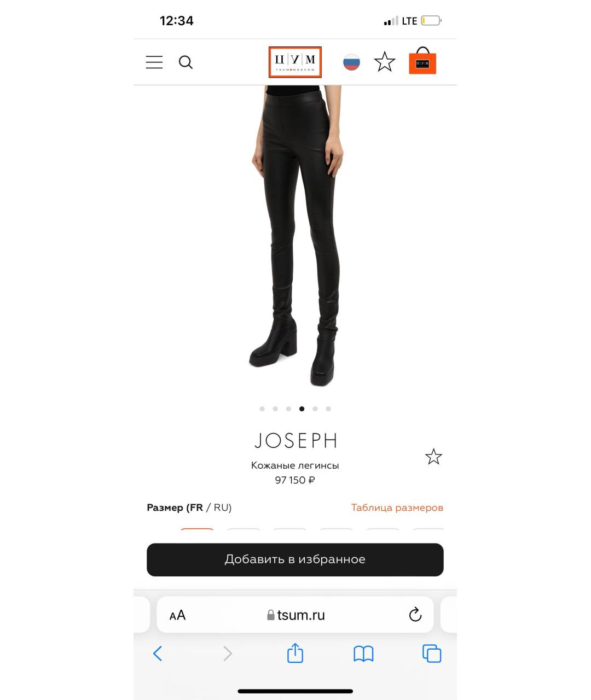The height and width of the screenshot is (700, 591).
Task: Go back with Safari back arrow
Action: 158,654
